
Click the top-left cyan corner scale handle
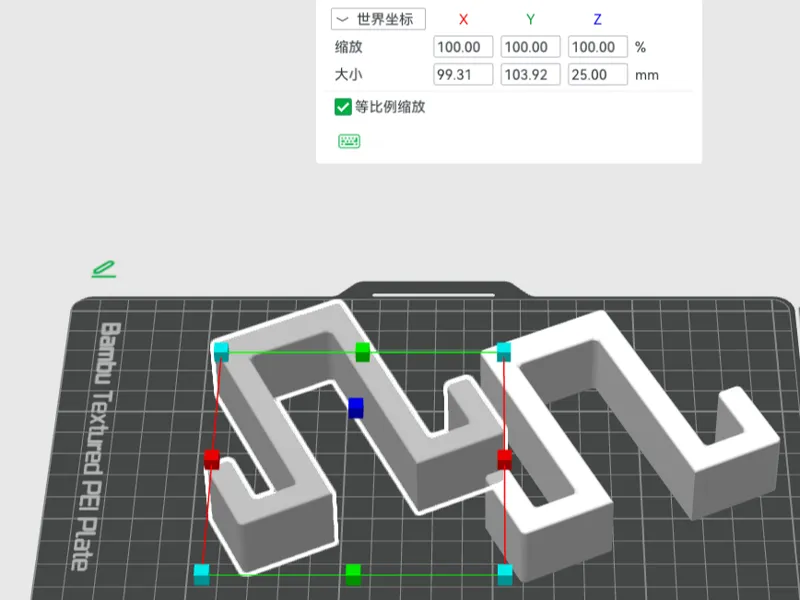click(x=221, y=352)
